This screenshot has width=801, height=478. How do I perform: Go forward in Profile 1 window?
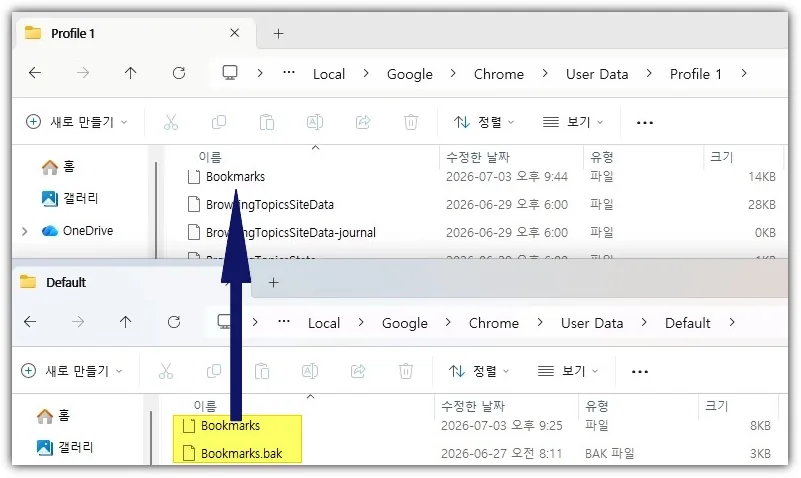[x=83, y=73]
